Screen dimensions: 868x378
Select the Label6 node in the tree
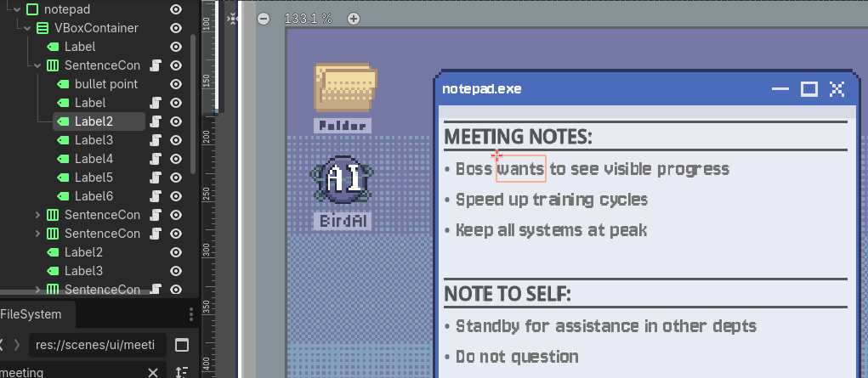pyautogui.click(x=94, y=196)
